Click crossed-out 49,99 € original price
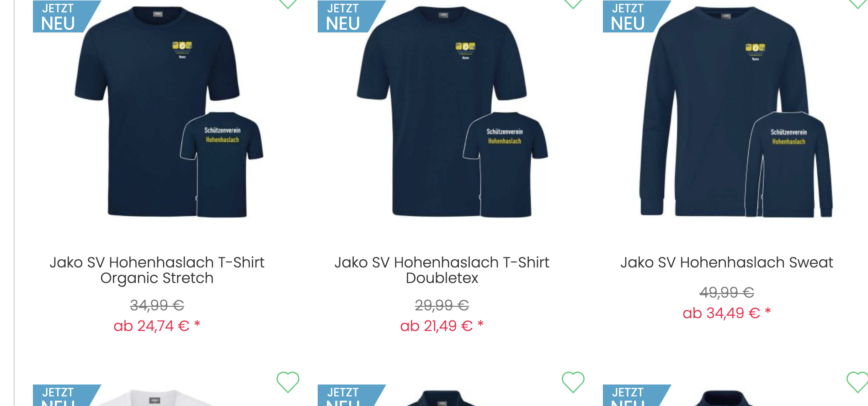868x406 pixels. [x=727, y=292]
